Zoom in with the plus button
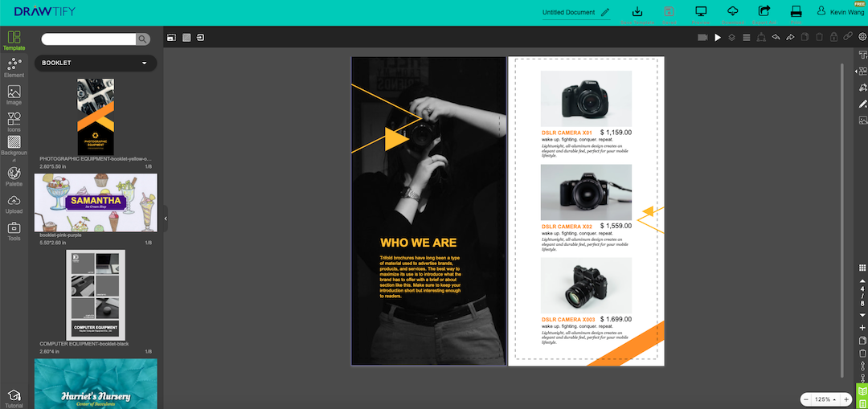 point(846,399)
